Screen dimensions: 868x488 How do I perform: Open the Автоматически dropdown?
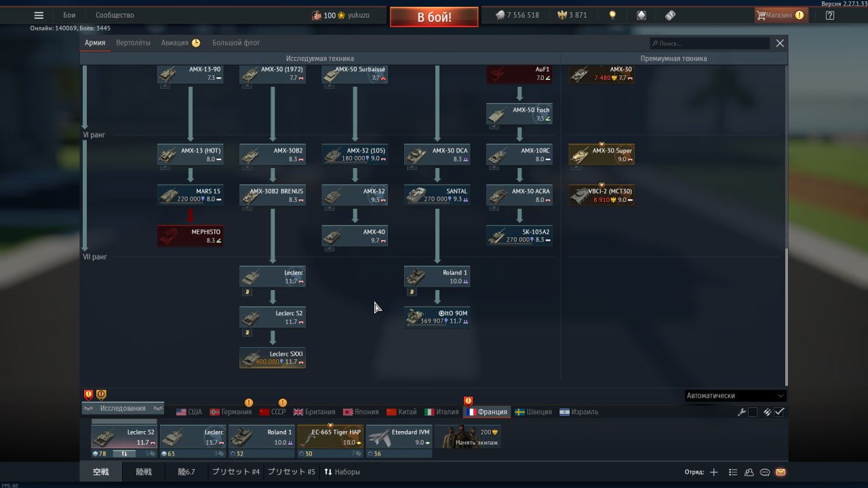pyautogui.click(x=734, y=396)
